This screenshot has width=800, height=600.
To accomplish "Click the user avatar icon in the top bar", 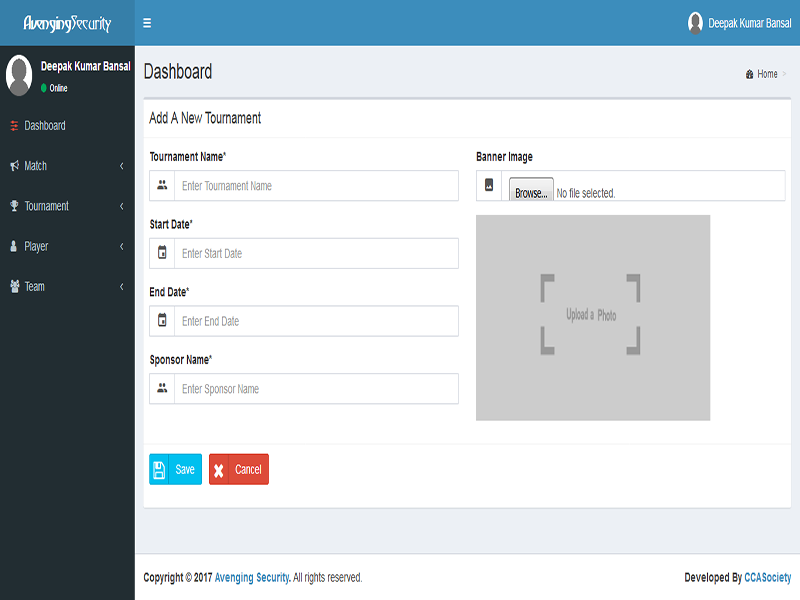I will (x=695, y=23).
